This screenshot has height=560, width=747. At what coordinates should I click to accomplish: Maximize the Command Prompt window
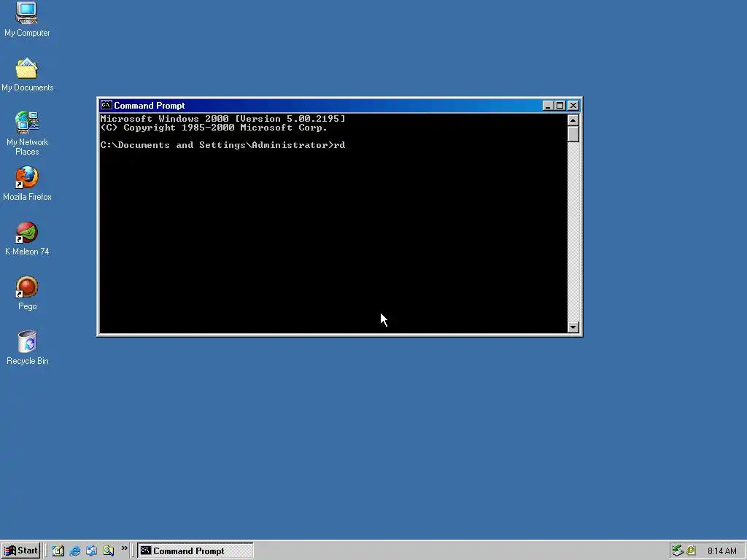(x=560, y=106)
